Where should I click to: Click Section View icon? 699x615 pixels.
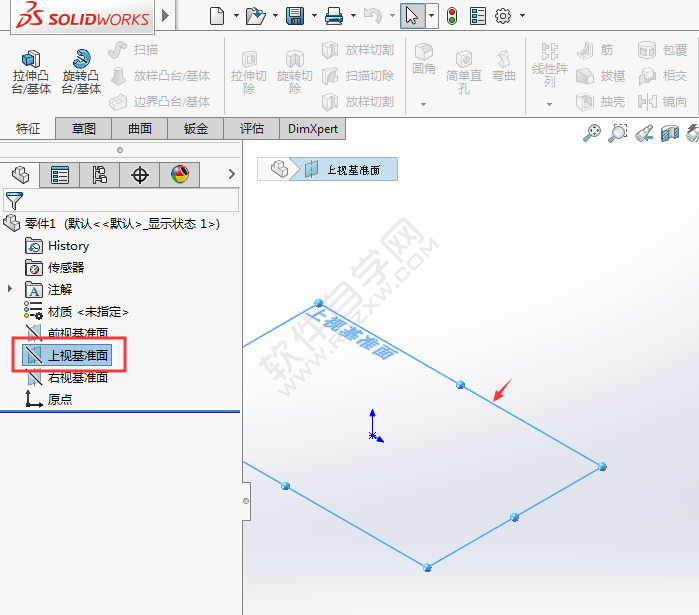point(670,133)
